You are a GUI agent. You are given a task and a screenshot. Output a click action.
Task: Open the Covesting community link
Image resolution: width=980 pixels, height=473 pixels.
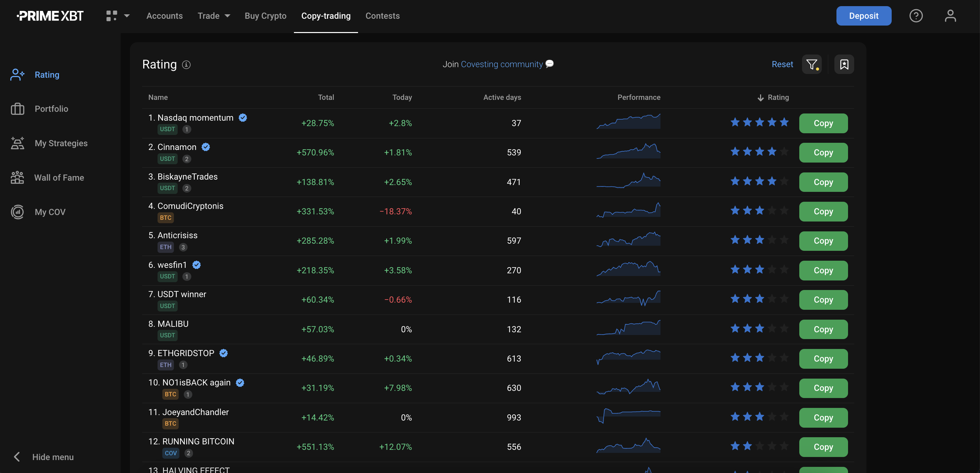point(501,64)
